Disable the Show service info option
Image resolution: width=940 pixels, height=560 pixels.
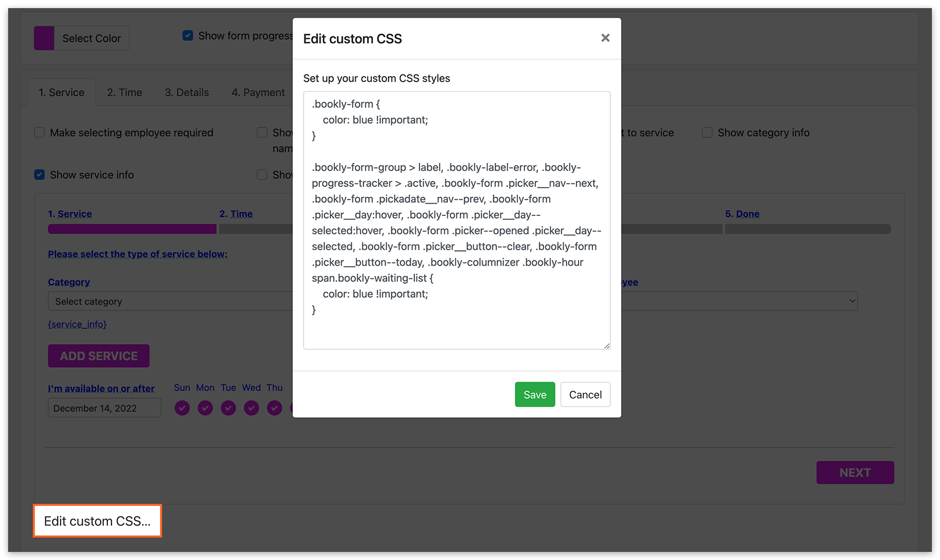click(39, 174)
